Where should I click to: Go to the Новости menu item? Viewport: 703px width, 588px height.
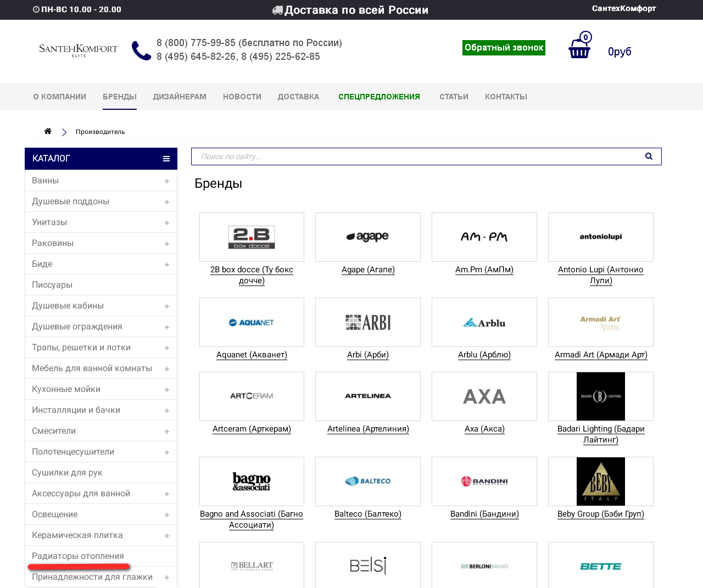pos(242,97)
